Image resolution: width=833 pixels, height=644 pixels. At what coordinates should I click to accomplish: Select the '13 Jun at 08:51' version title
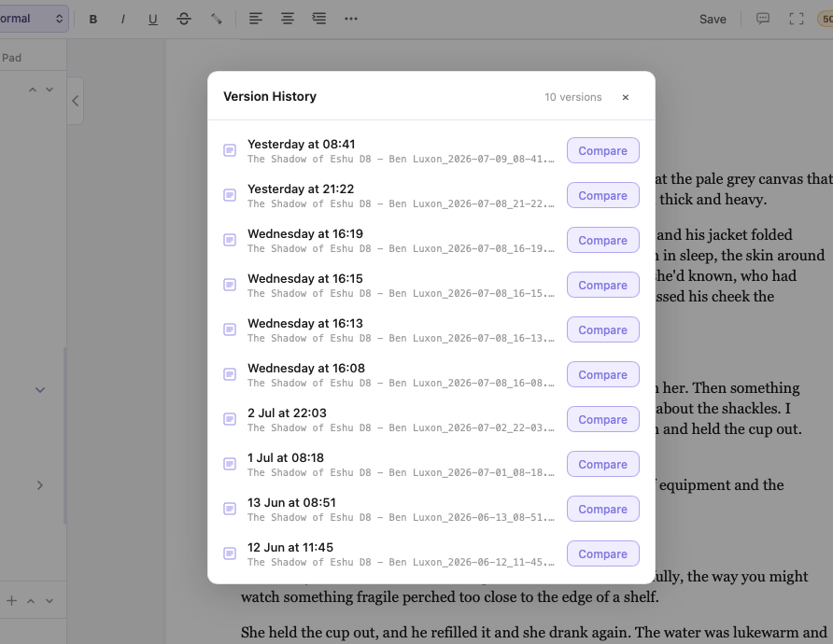(291, 502)
